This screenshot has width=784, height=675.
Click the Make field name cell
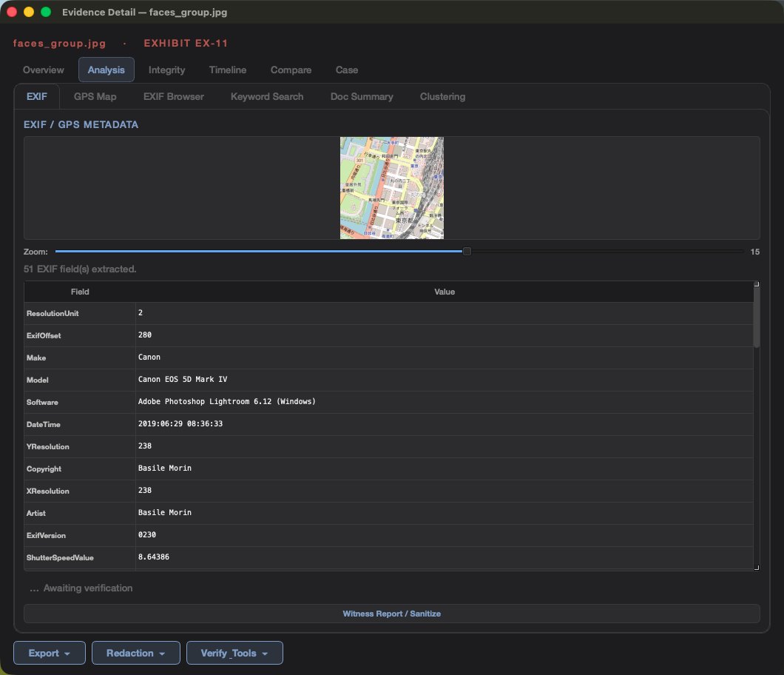click(80, 357)
